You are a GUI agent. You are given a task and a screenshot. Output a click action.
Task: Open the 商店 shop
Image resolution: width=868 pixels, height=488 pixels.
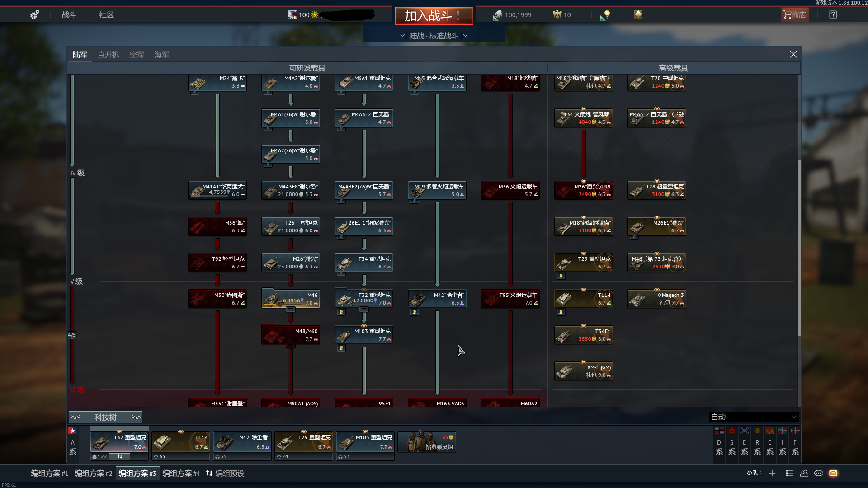pyautogui.click(x=795, y=15)
